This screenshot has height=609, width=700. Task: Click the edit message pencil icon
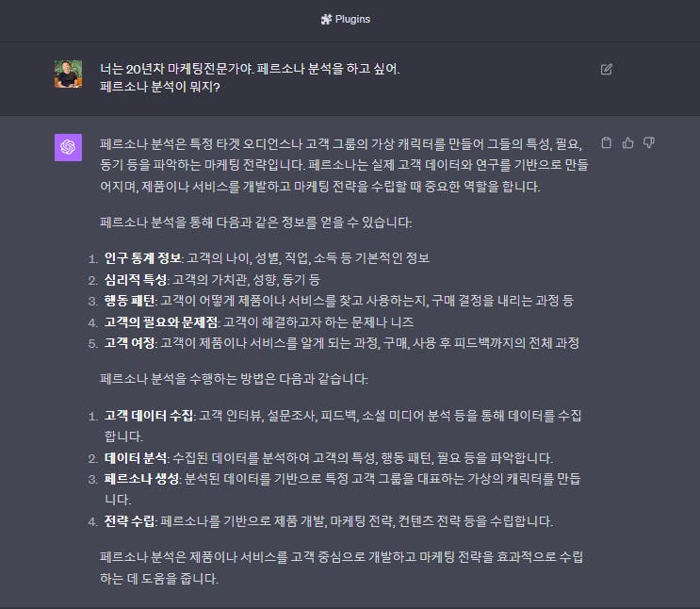[x=606, y=69]
